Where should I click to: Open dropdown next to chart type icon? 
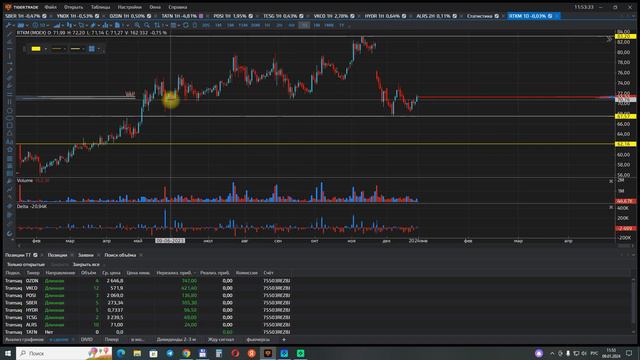click(27, 25)
